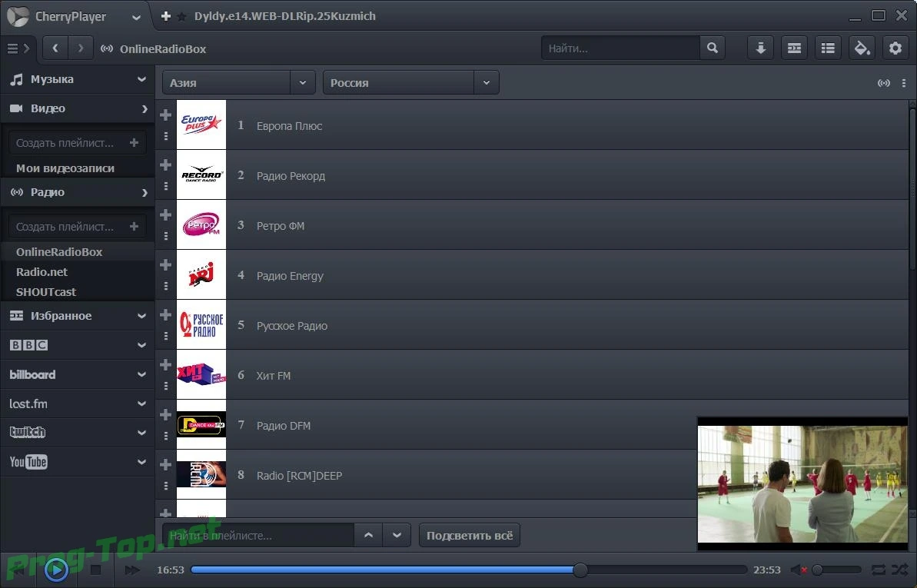Open Мои видеозаписи playlist
Image resolution: width=917 pixels, height=588 pixels.
click(x=65, y=168)
